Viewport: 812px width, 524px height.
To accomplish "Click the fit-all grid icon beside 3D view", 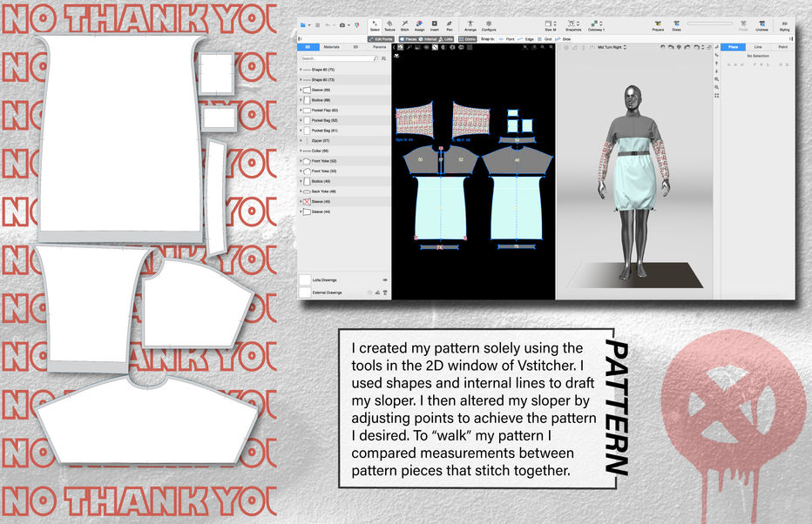I will 717,96.
